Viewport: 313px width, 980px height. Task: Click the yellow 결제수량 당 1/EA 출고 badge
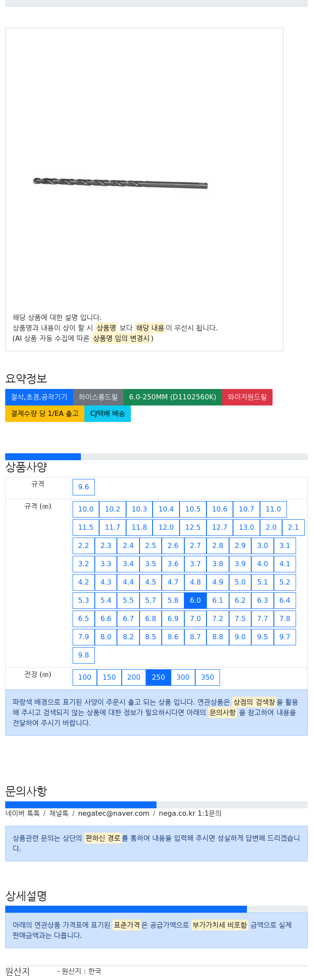45,414
